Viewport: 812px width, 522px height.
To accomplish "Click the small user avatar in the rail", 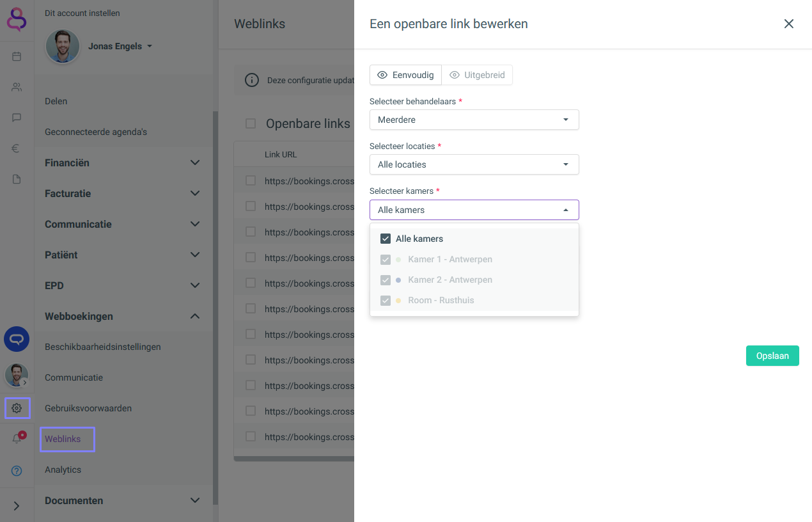I will 17,376.
